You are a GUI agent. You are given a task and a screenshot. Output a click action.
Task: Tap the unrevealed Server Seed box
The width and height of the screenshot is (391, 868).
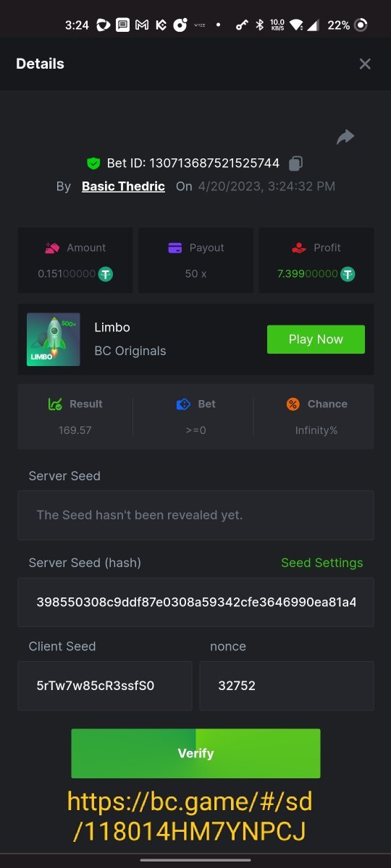pyautogui.click(x=195, y=515)
